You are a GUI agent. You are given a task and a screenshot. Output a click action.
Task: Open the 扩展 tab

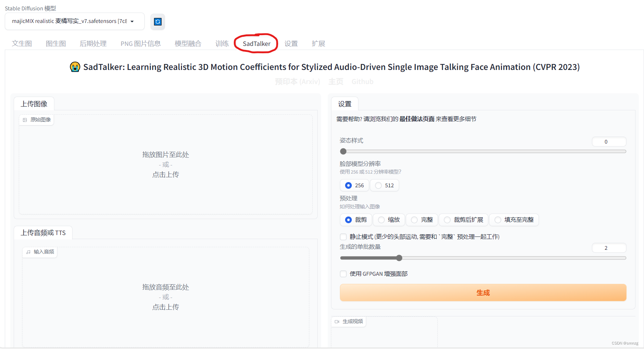tap(318, 44)
